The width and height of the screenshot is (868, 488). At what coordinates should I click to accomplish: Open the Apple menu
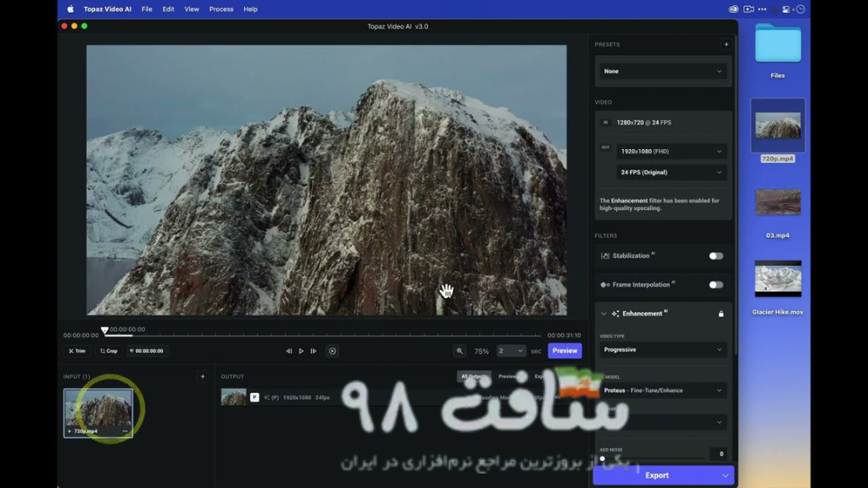tap(70, 8)
